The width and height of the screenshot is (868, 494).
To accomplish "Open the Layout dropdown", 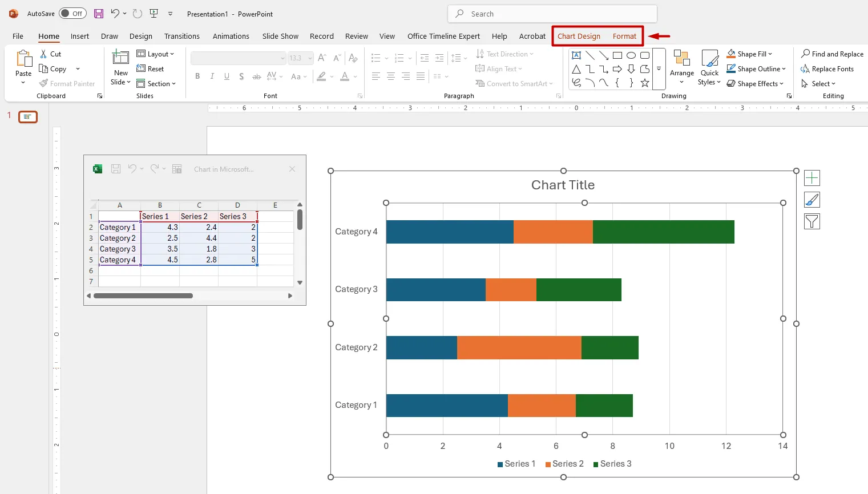I will click(x=155, y=54).
